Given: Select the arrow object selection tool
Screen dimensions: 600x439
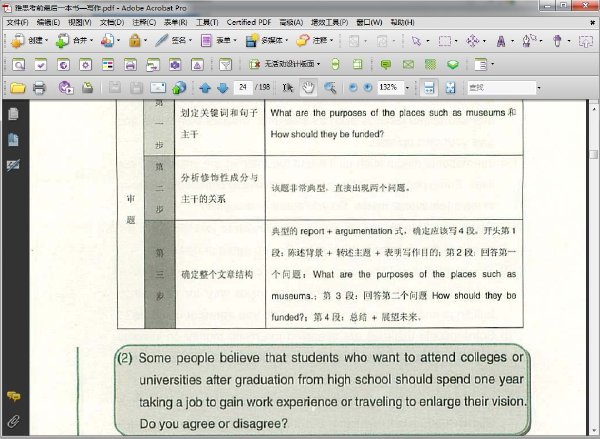Looking at the screenshot, I should [x=416, y=41].
